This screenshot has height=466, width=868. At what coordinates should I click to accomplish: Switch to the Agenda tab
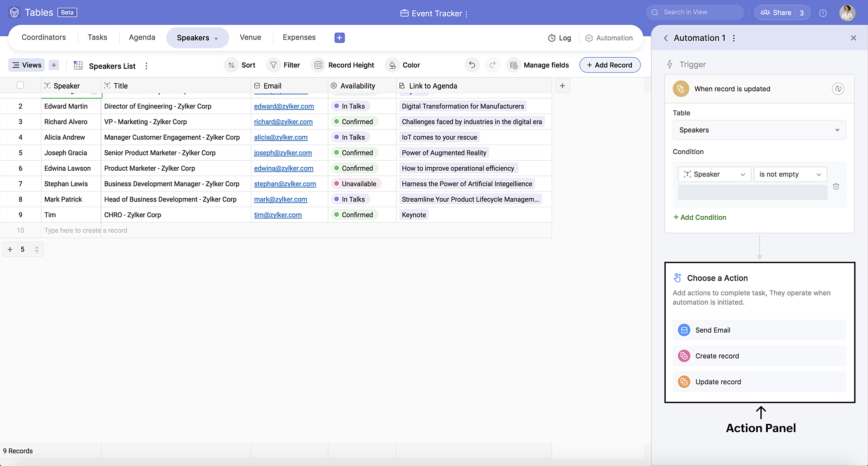(x=142, y=37)
